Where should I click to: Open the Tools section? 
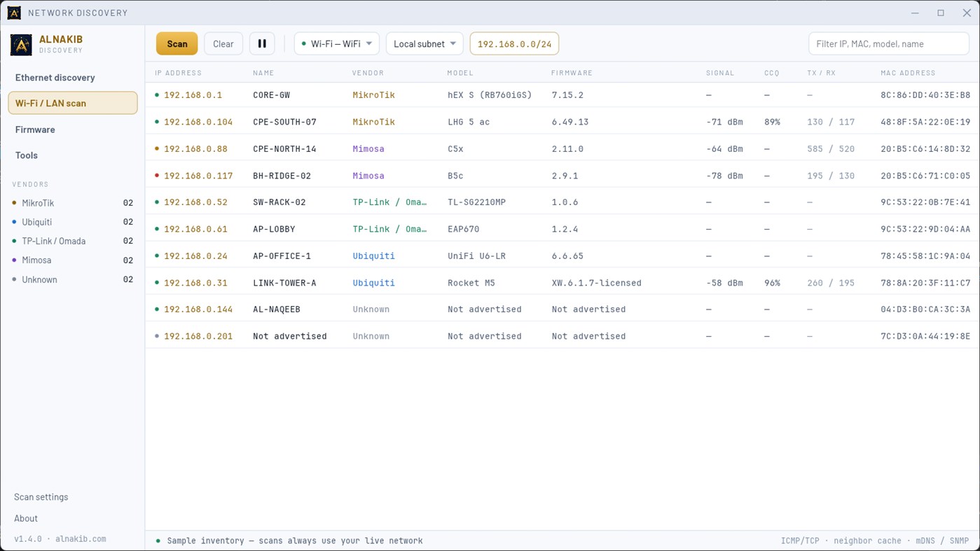tap(72, 155)
